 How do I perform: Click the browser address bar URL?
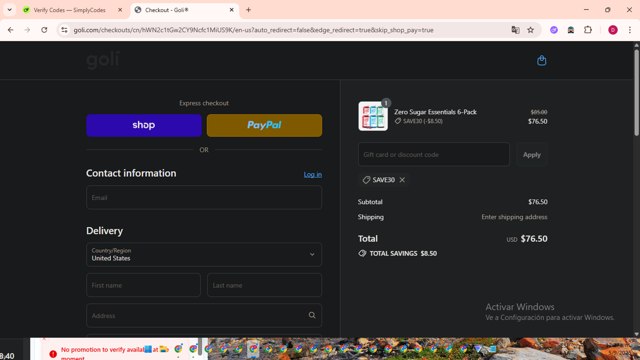[253, 30]
